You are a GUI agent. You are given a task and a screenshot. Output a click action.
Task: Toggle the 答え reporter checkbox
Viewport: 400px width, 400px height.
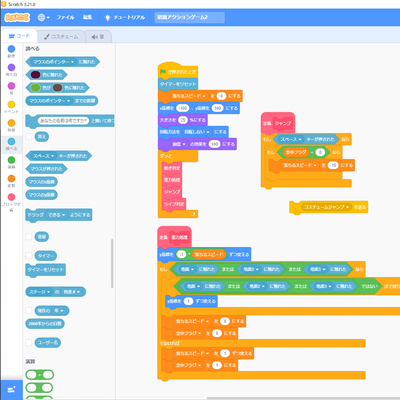click(x=29, y=136)
